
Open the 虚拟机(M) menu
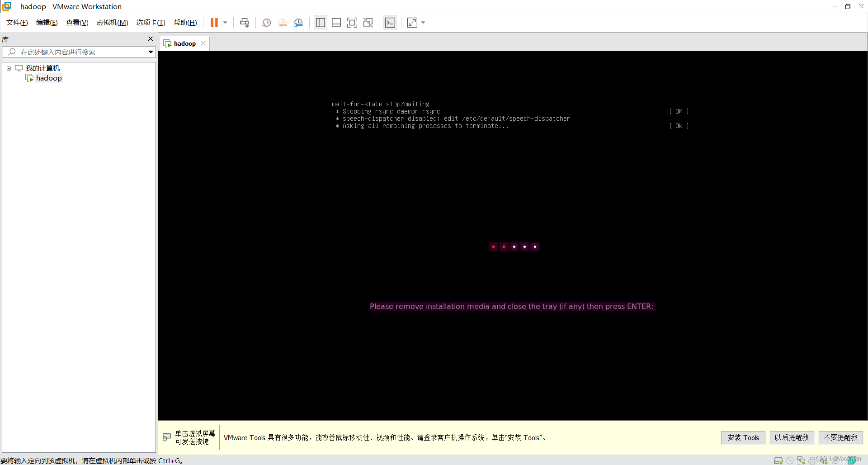click(x=112, y=22)
